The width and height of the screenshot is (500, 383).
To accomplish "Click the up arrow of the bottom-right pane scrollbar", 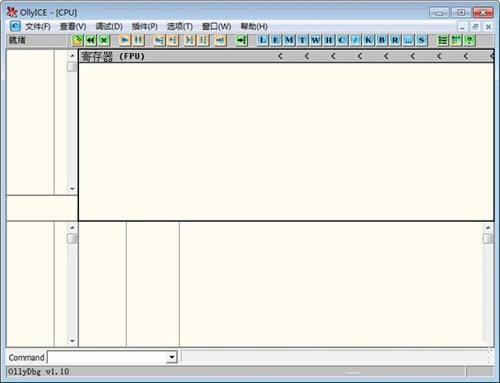I will tap(488, 228).
